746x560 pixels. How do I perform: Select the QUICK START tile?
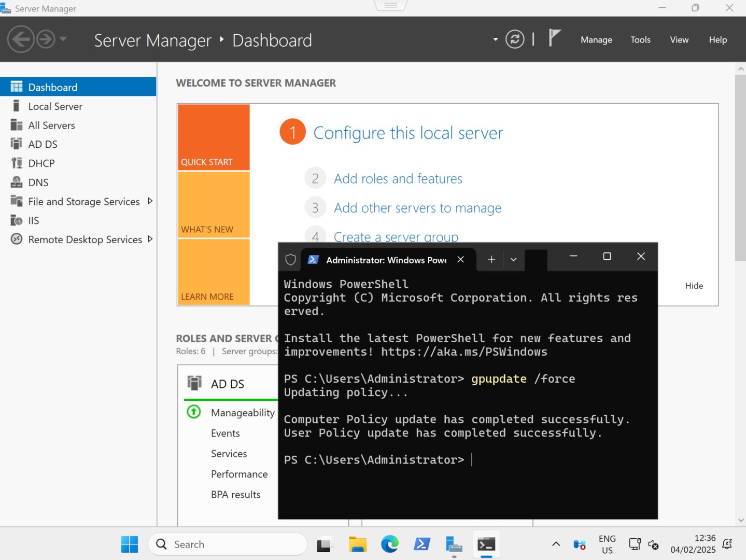tap(214, 137)
